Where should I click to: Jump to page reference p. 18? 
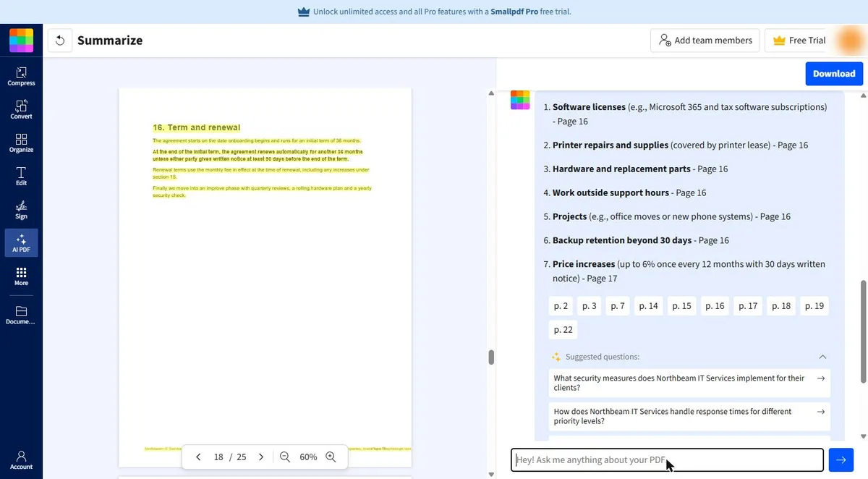[781, 306]
